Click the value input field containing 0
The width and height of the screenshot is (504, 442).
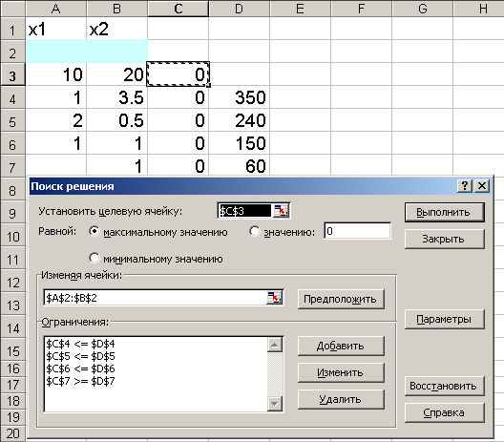tap(358, 231)
